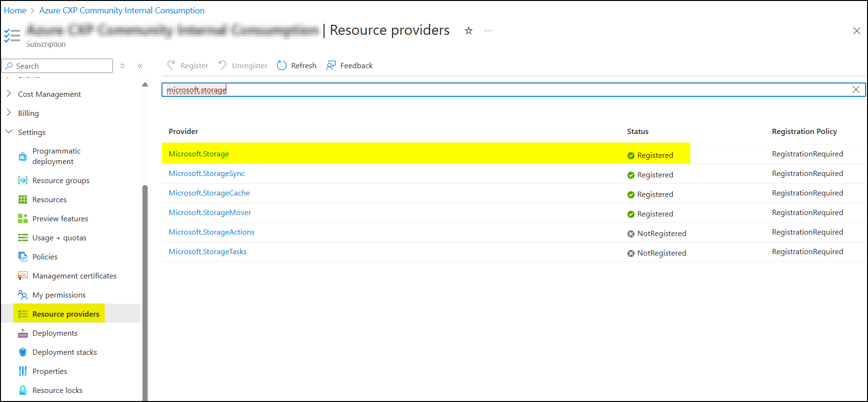Open the Microsoft.StorageSync provider link
Screen dimensions: 868x402
point(207,173)
